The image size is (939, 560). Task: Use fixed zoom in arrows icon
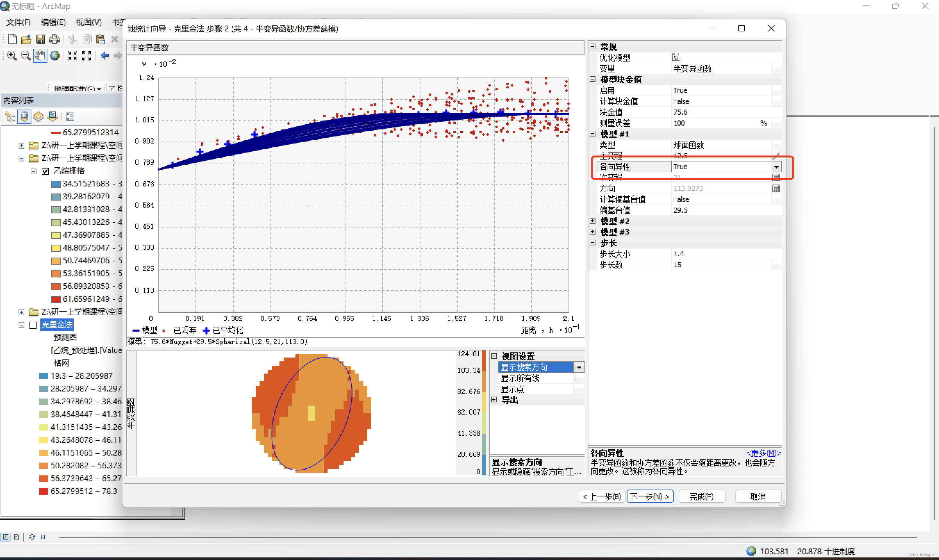(72, 56)
